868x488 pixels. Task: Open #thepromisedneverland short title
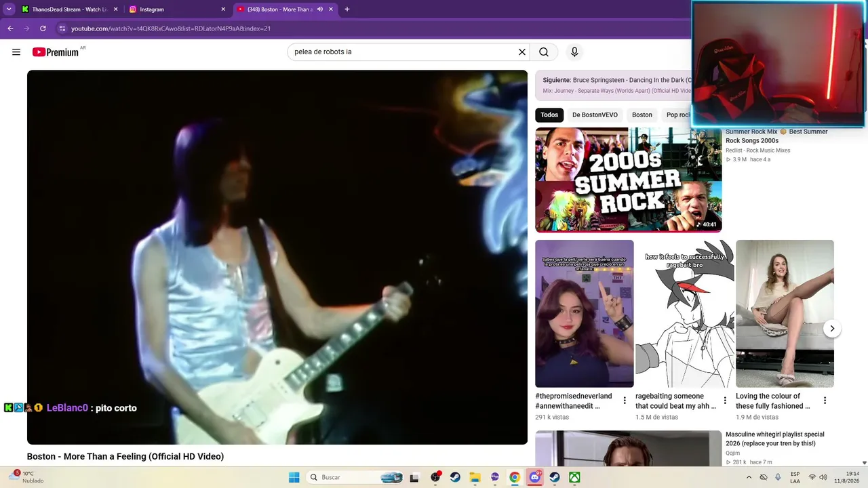click(574, 401)
